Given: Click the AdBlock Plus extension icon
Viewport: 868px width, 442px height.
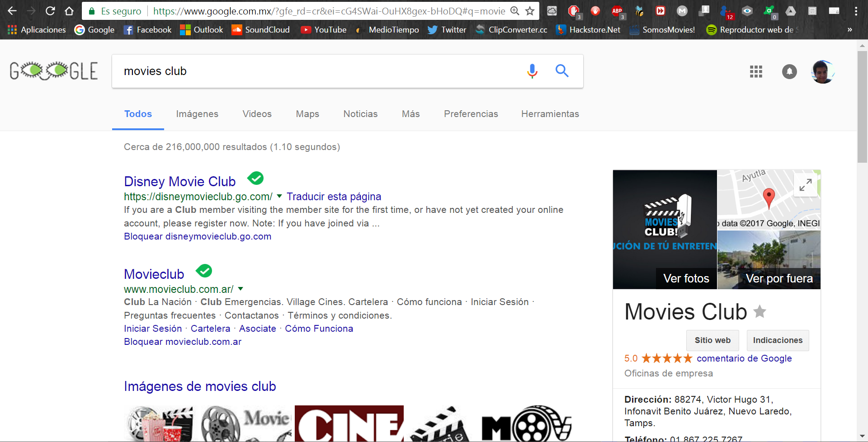Looking at the screenshot, I should click(x=617, y=11).
